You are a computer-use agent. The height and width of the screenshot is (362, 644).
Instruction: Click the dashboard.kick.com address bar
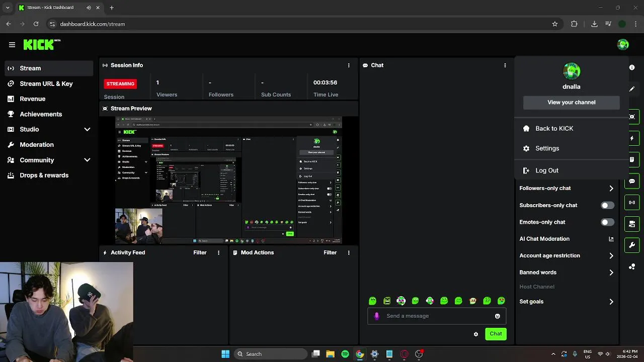pos(302,24)
